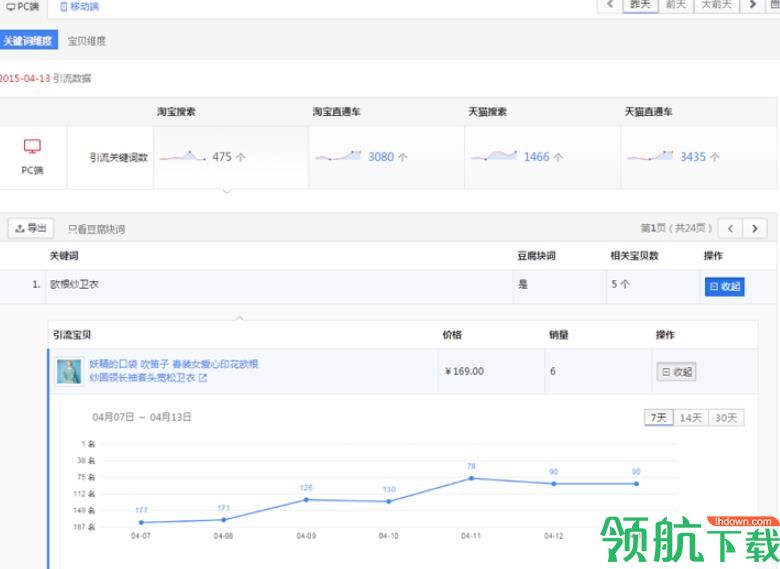Select the 关键词维度 tab
780x569 pixels.
[28, 40]
